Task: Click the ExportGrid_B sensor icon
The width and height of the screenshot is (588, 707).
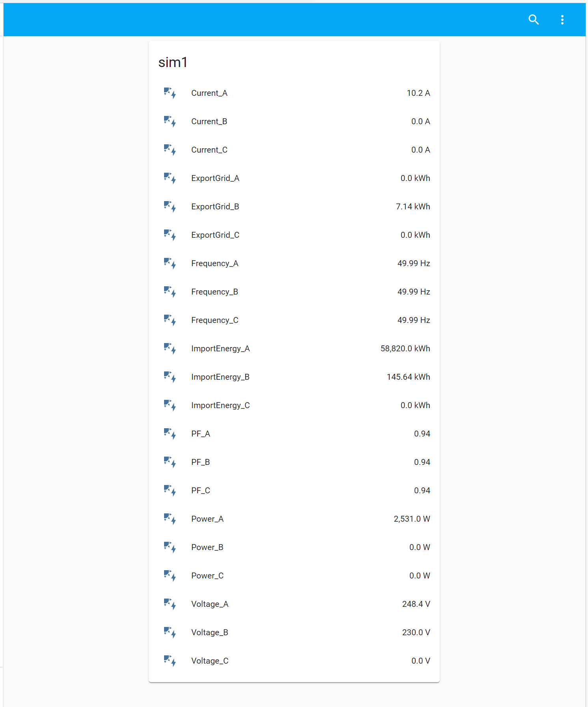Action: 170,207
